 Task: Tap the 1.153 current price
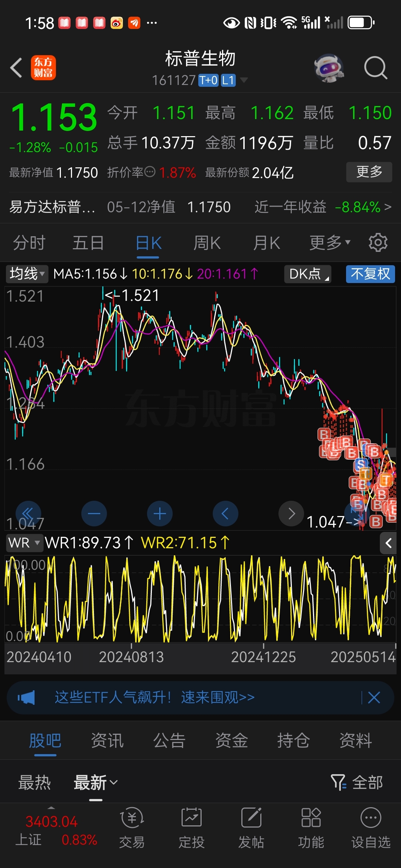(x=54, y=117)
